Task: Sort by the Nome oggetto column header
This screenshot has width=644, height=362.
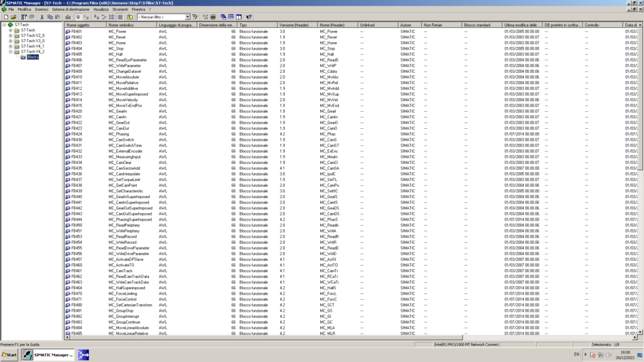Action: tap(86, 25)
